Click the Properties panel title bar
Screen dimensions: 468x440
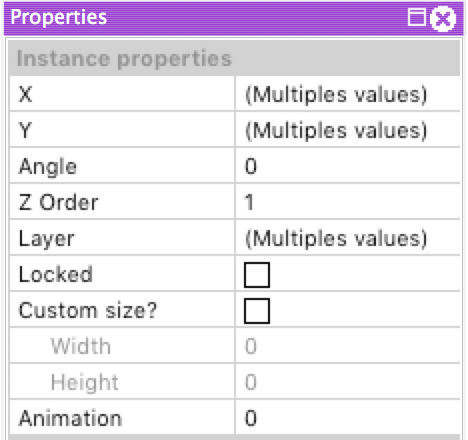pos(234,18)
